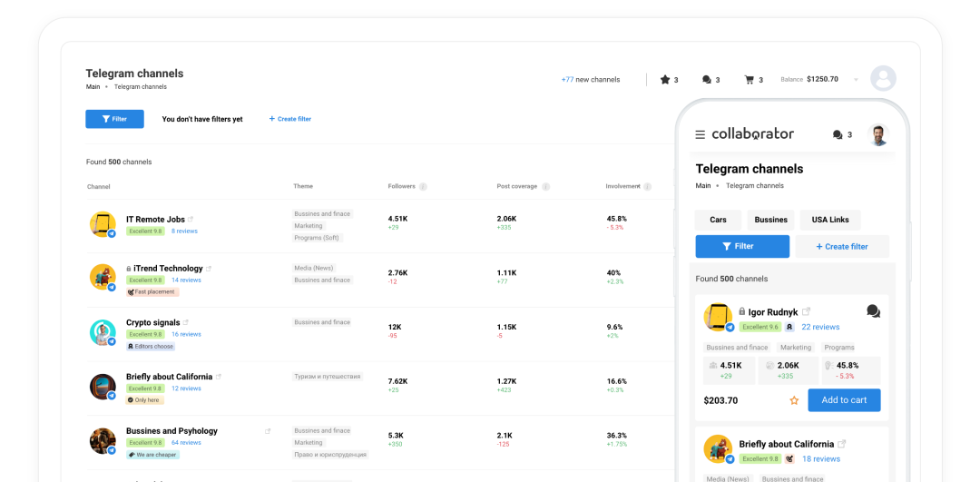This screenshot has height=482, width=980.
Task: Open Bussines and Psyhology external link icon
Action: coord(268,431)
